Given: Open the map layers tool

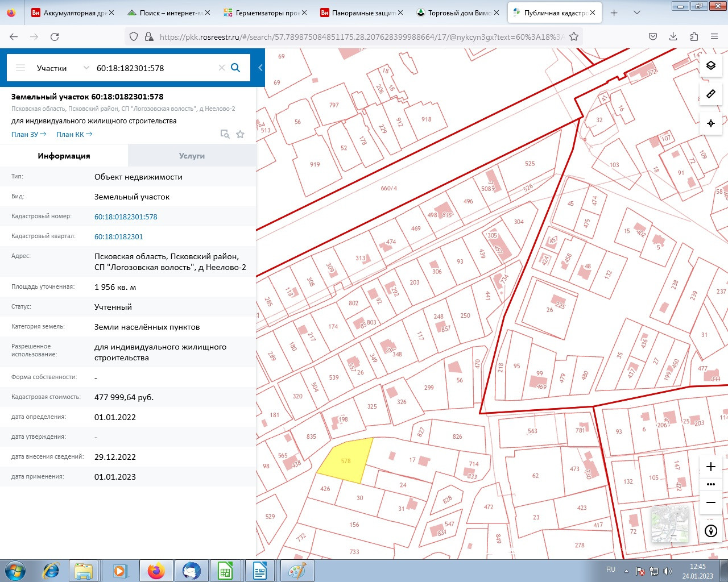Looking at the screenshot, I should (710, 65).
